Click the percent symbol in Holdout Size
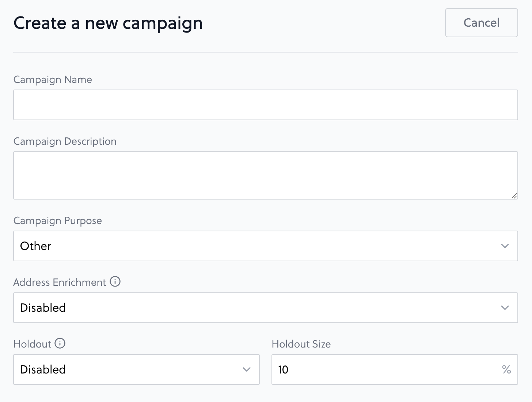Viewport: 532px width, 402px height. (x=506, y=369)
